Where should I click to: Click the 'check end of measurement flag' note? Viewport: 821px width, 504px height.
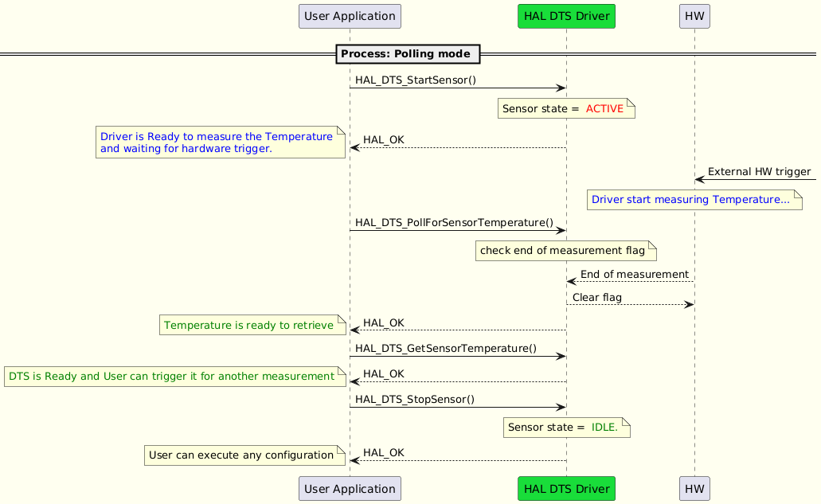[566, 251]
